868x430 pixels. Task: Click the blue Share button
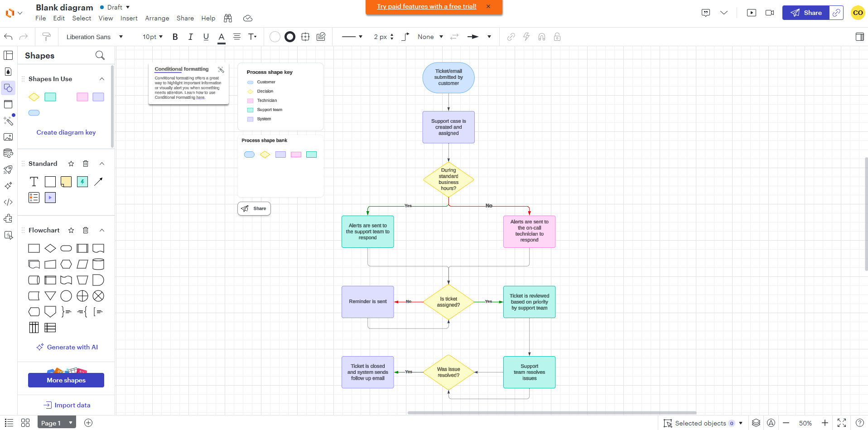pos(806,13)
